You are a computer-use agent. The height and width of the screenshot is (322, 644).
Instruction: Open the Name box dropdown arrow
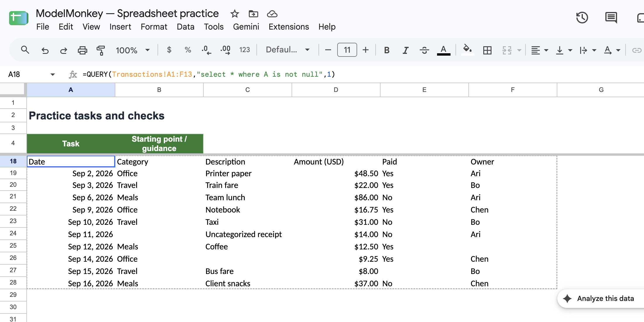pos(53,74)
